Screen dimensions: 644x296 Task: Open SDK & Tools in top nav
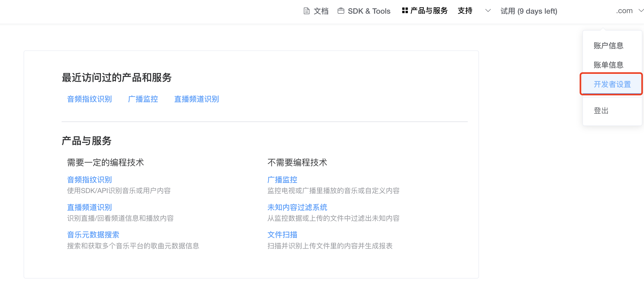tap(369, 11)
